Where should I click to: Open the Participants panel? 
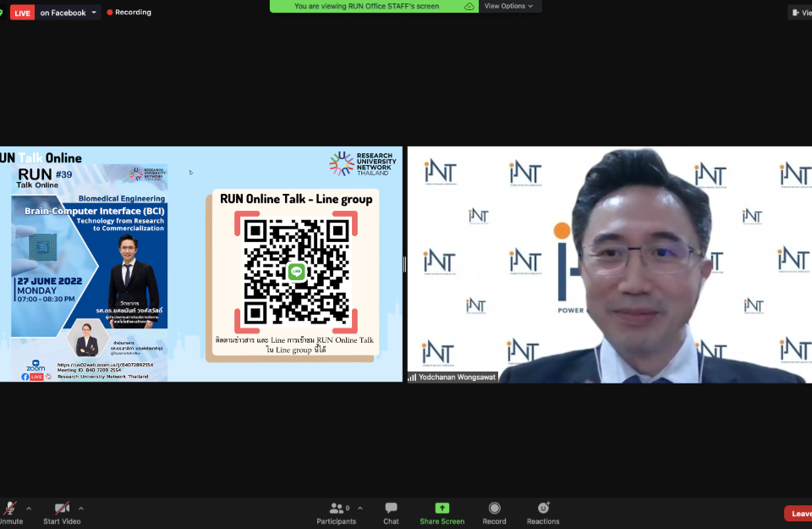point(336,513)
